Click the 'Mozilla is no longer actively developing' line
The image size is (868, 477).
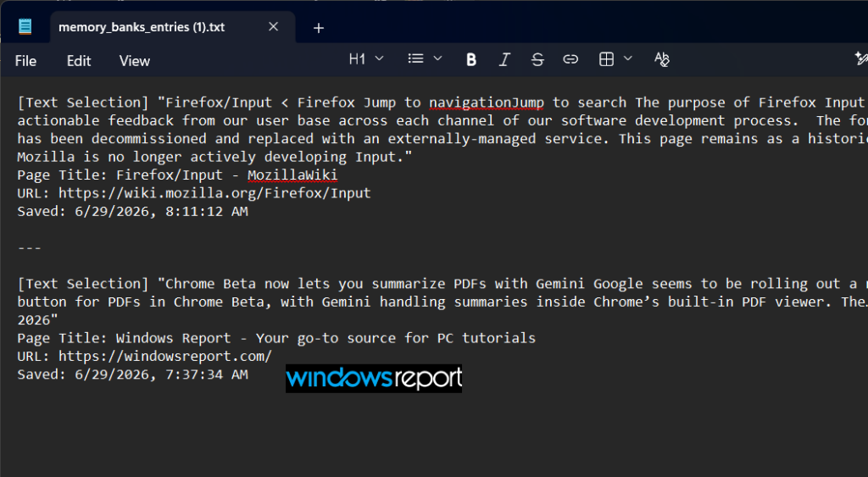214,157
